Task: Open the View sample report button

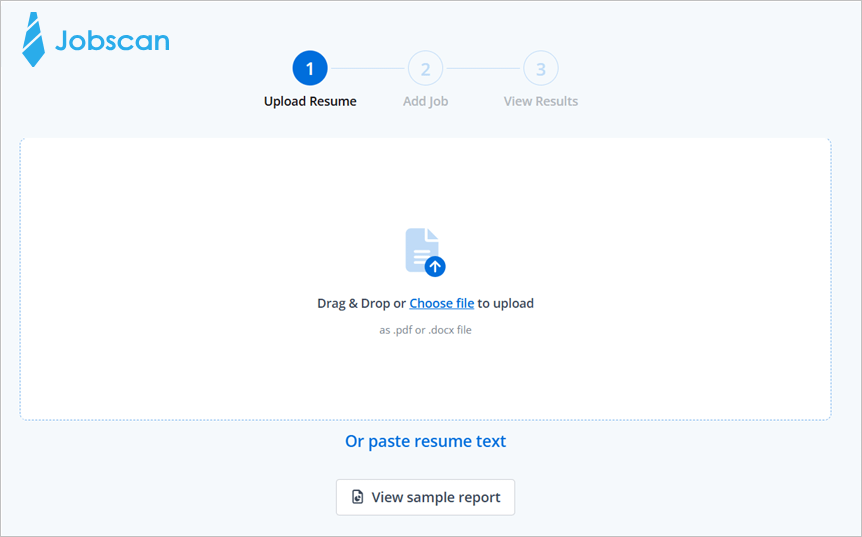Action: click(x=426, y=497)
